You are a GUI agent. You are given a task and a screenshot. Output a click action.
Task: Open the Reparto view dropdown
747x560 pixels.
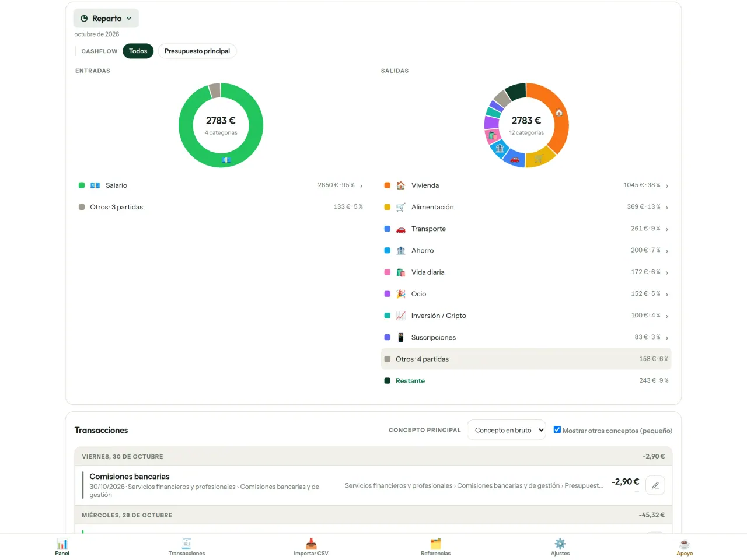coord(106,18)
